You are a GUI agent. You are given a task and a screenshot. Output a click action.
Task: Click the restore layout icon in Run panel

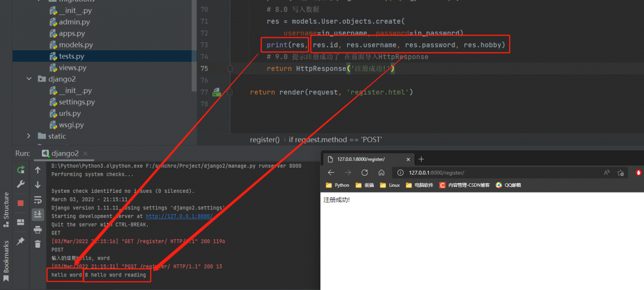pos(21,222)
